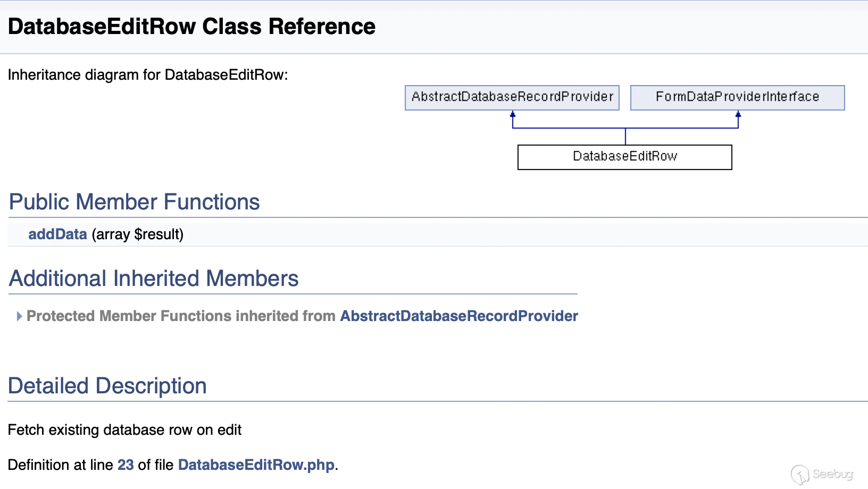Open the addData function link
The width and height of the screenshot is (868, 489).
tap(57, 234)
